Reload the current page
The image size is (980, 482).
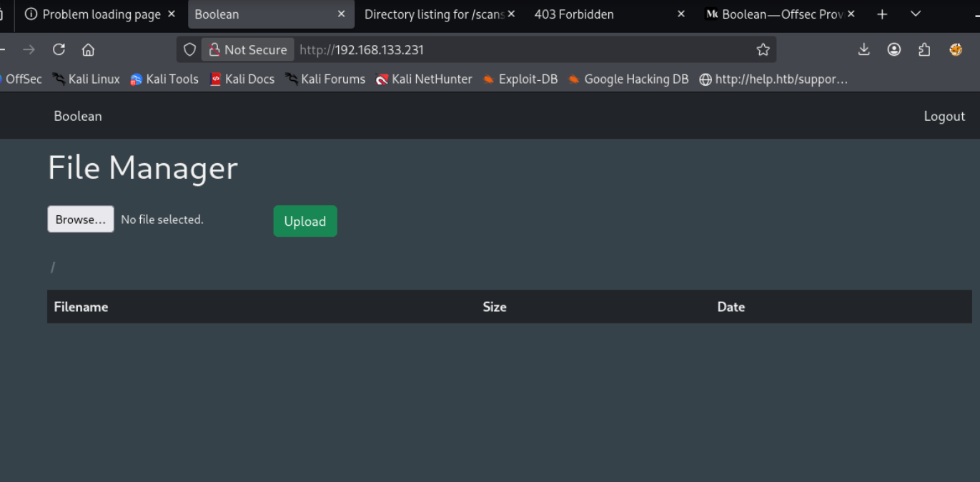click(x=59, y=49)
